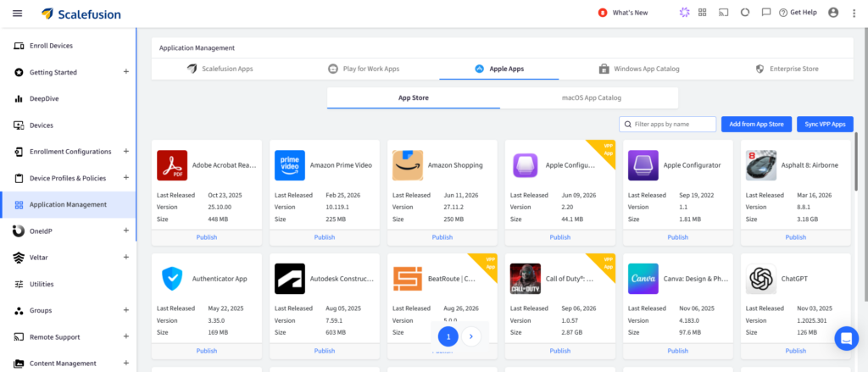The image size is (868, 372).
Task: Switch to macOS App Catalog sub-tab
Action: click(x=591, y=98)
